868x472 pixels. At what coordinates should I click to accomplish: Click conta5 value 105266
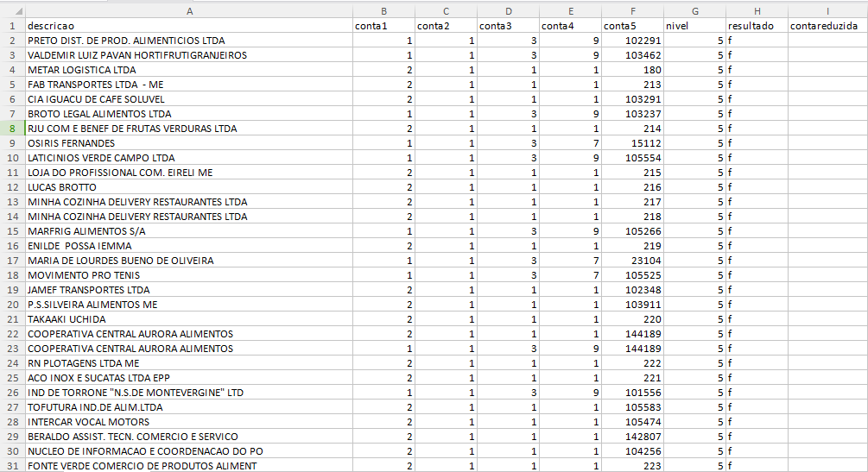tap(633, 231)
